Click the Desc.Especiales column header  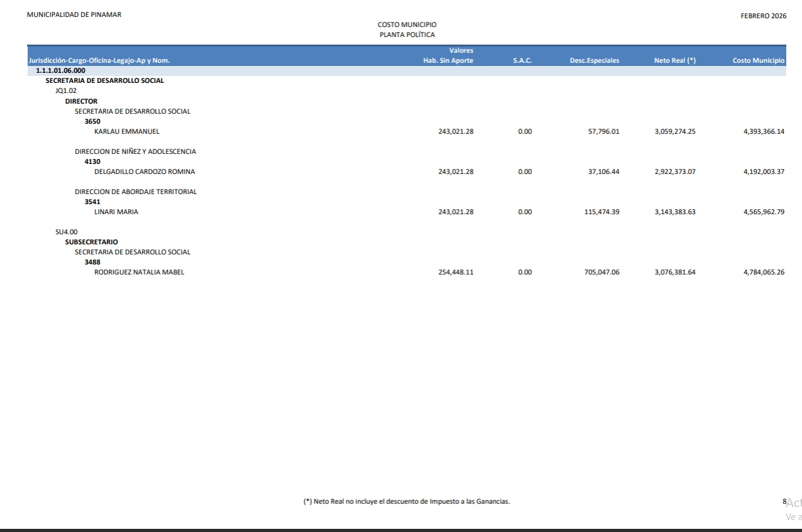pos(594,61)
